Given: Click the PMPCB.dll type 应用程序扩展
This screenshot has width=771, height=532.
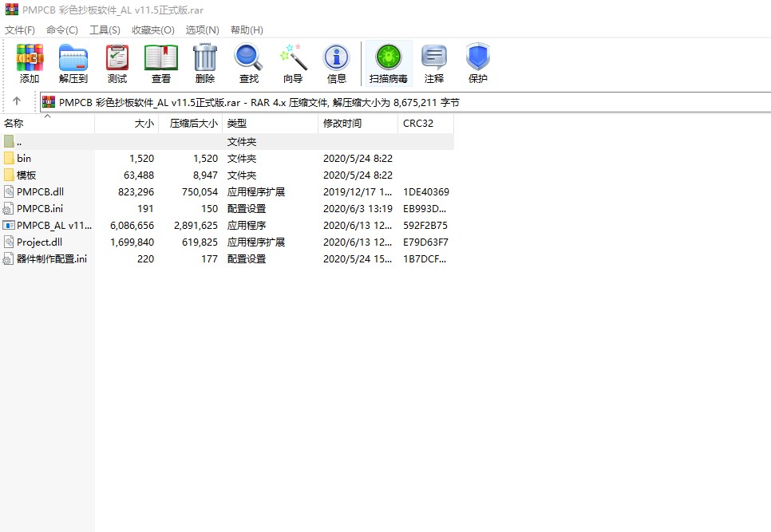Looking at the screenshot, I should click(255, 191).
